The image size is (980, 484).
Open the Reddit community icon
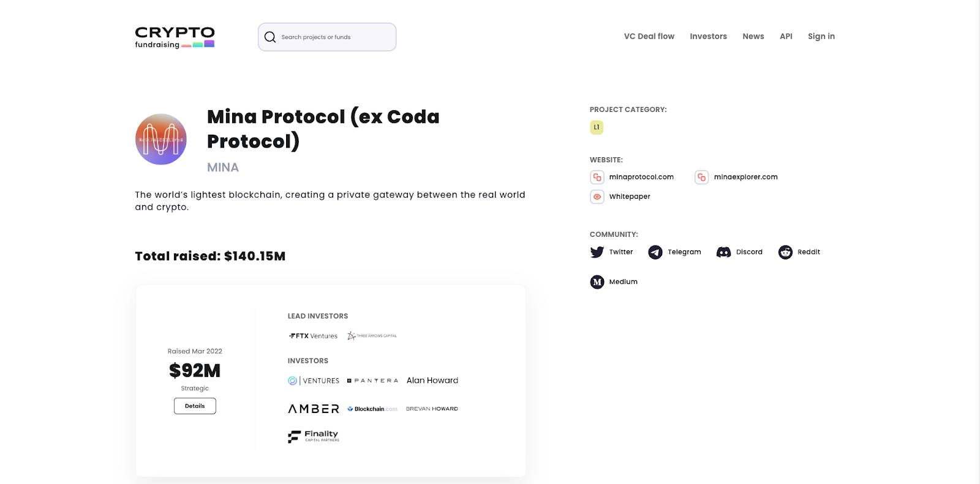(x=785, y=252)
